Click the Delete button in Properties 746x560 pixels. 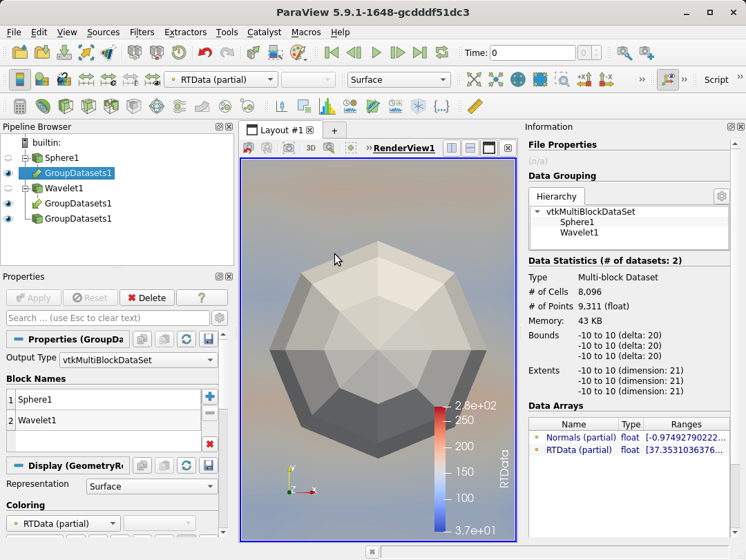click(x=146, y=298)
